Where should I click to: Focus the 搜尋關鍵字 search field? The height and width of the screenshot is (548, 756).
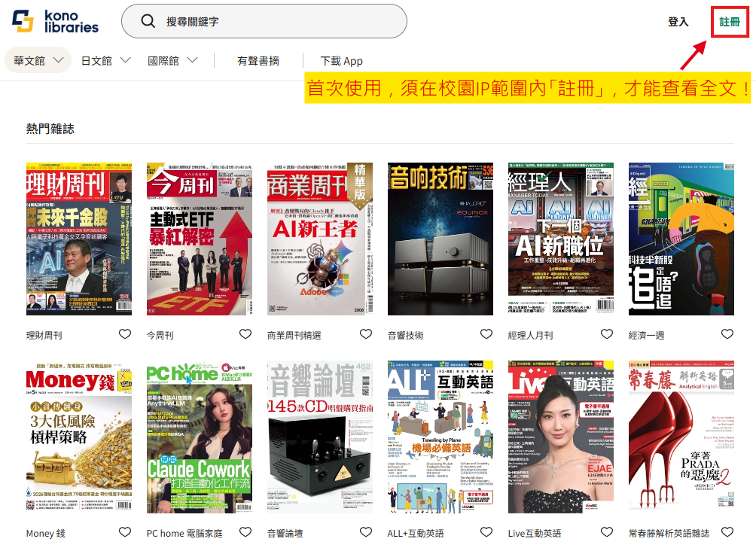click(x=264, y=21)
